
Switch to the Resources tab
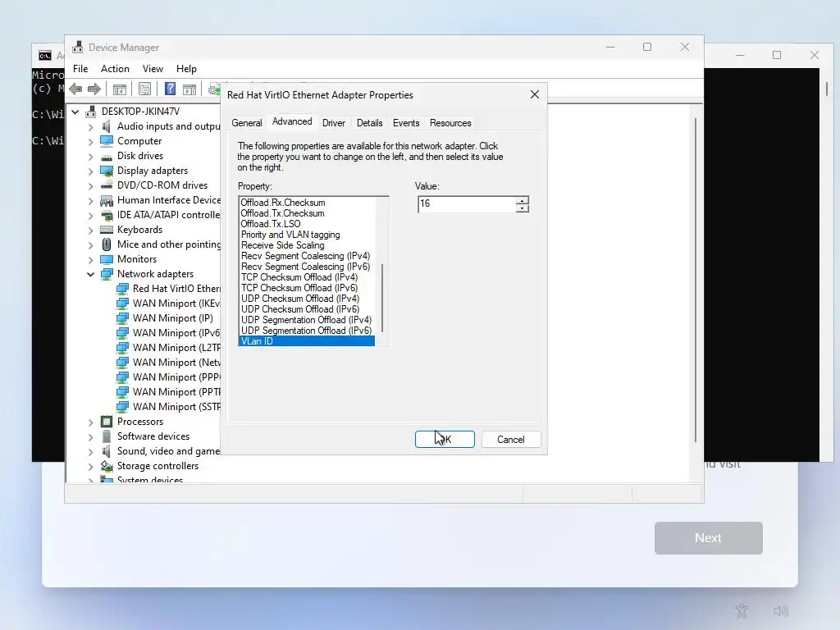(450, 123)
